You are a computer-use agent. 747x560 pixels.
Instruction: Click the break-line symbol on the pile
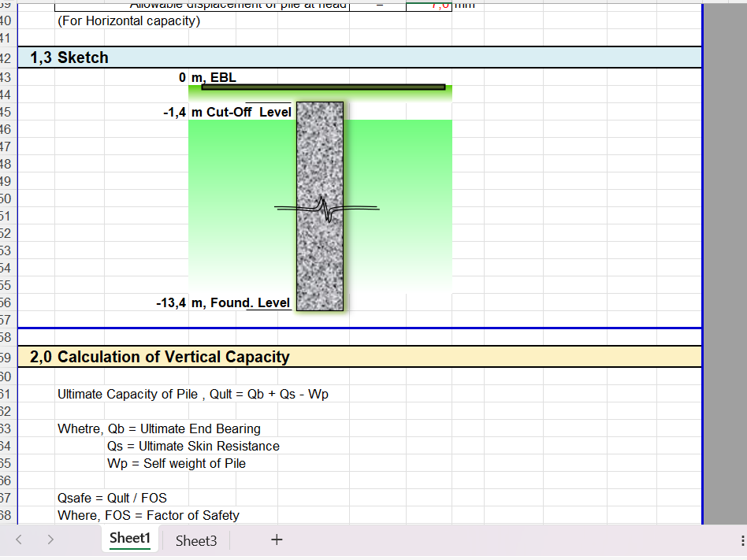point(326,207)
